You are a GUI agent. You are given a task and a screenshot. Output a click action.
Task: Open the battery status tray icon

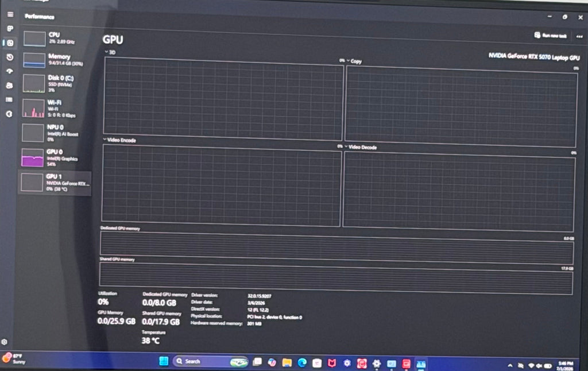(548, 366)
